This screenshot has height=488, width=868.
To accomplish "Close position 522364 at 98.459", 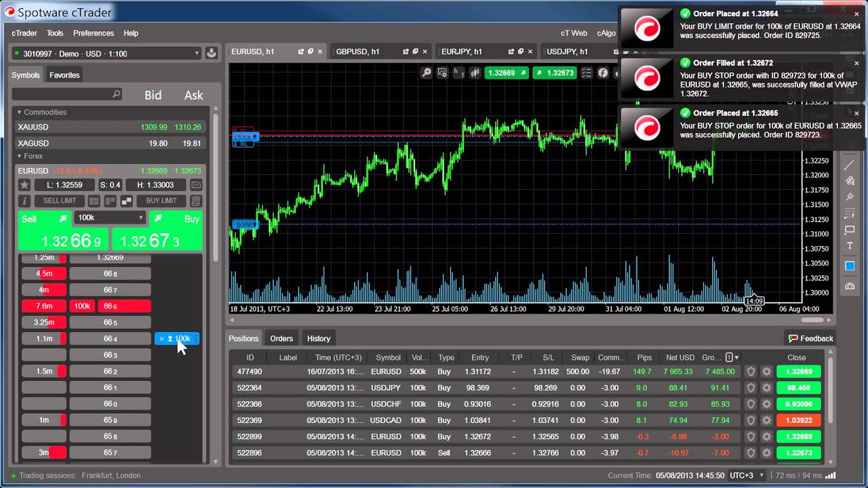I will coord(799,388).
